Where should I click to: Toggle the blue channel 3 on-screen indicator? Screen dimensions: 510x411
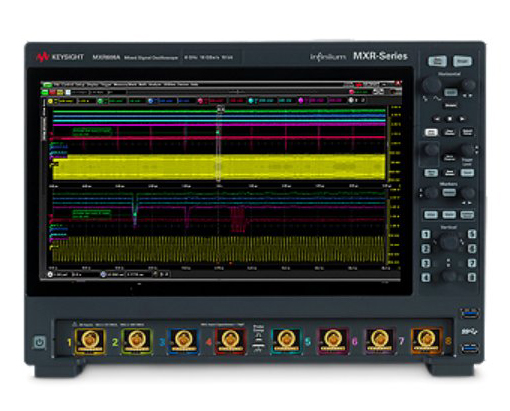tap(151, 101)
